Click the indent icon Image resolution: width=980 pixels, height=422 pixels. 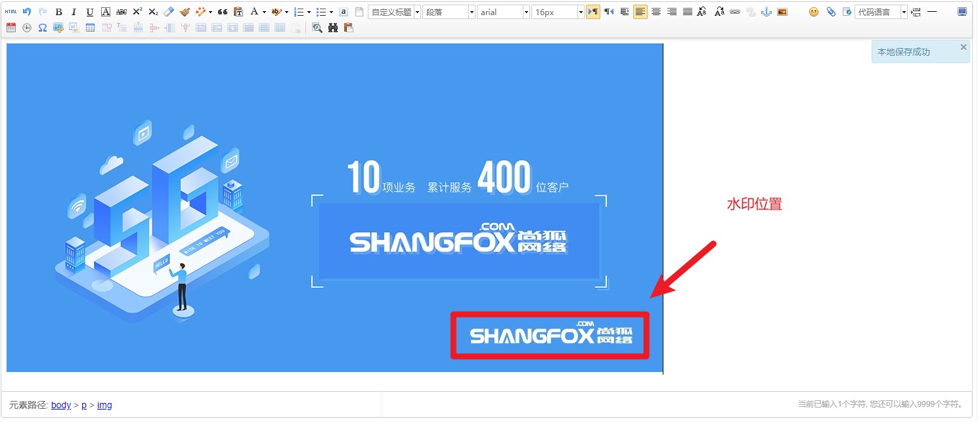625,12
